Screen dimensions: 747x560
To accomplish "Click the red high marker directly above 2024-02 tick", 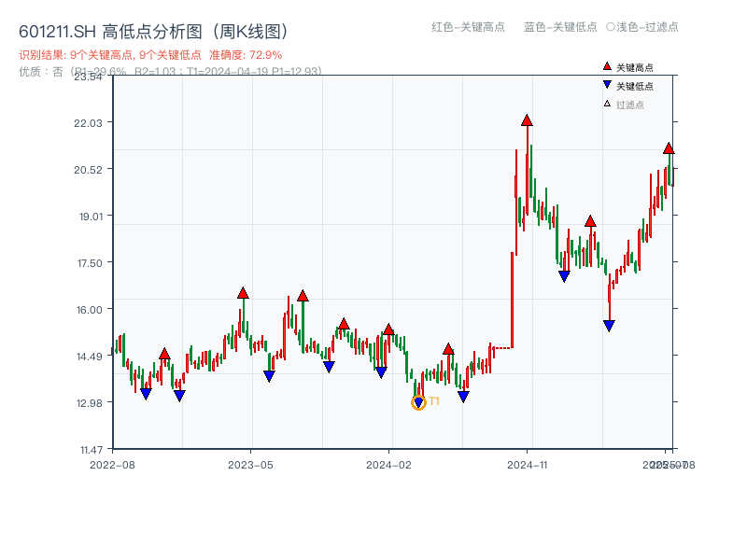I will pyautogui.click(x=388, y=329).
